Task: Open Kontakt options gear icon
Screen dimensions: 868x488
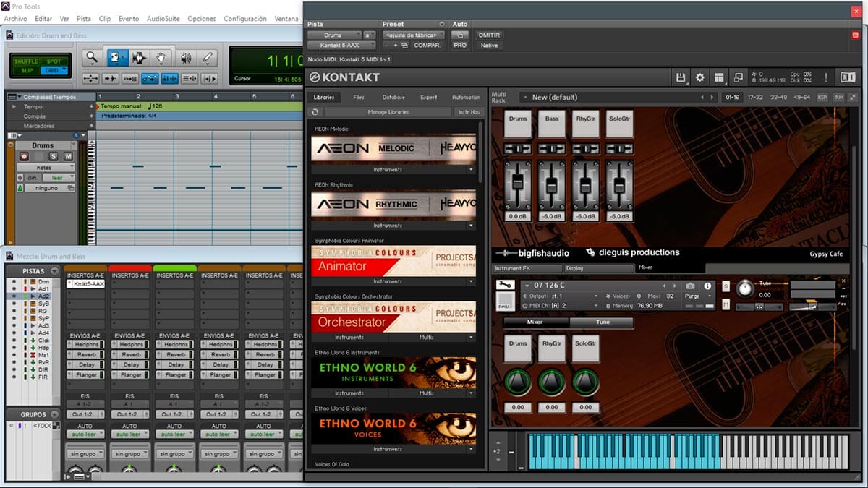Action: click(x=699, y=77)
